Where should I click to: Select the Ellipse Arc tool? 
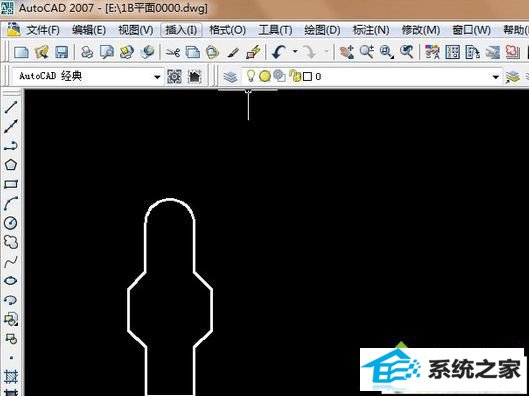tap(11, 300)
